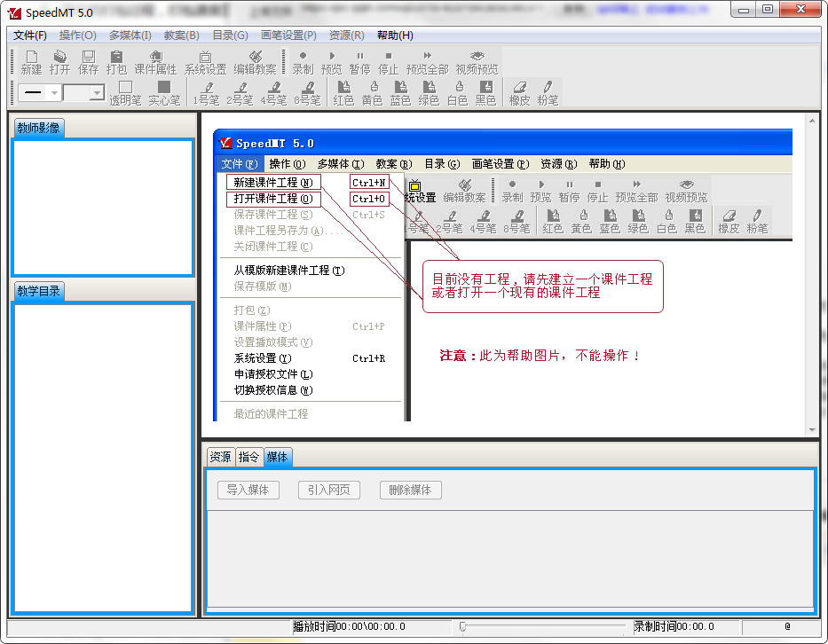The height and width of the screenshot is (644, 828).
Task: Pick the 绿色 green pen color
Action: click(x=429, y=93)
